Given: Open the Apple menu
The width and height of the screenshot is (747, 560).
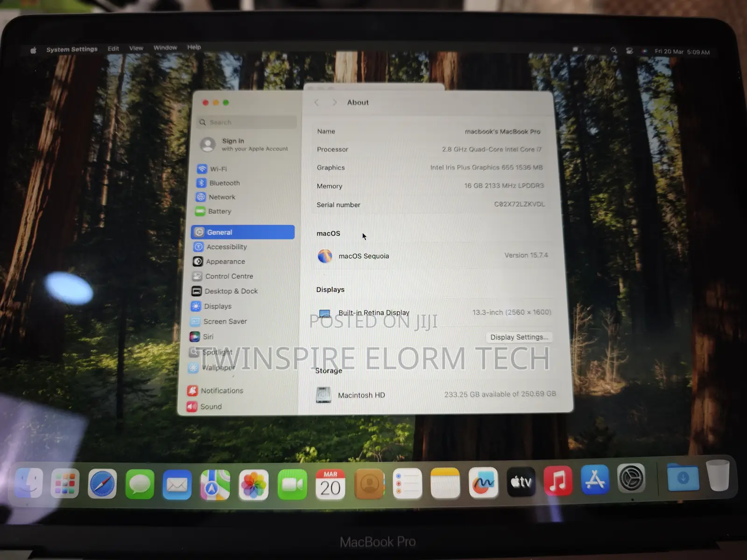Looking at the screenshot, I should [x=33, y=50].
